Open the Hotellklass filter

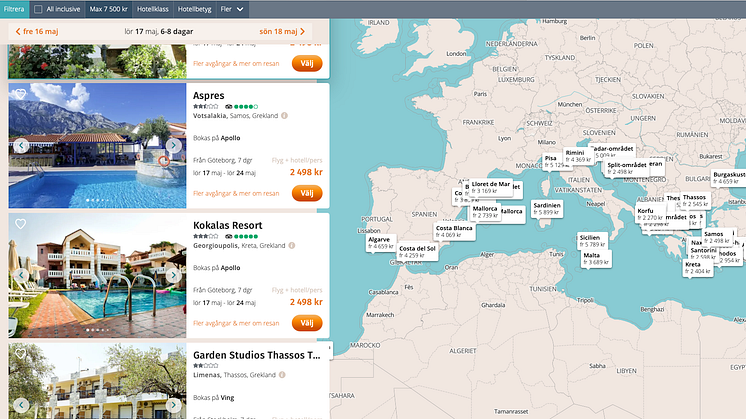(x=153, y=9)
